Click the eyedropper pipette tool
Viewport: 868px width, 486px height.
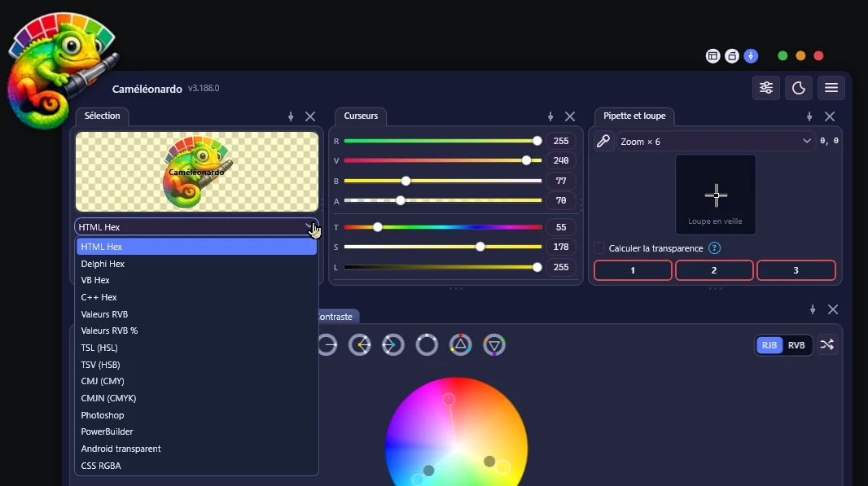click(603, 141)
